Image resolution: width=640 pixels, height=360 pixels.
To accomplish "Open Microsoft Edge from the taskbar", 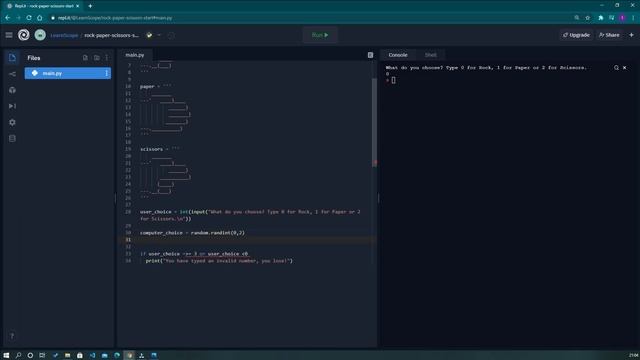I will [117, 356].
